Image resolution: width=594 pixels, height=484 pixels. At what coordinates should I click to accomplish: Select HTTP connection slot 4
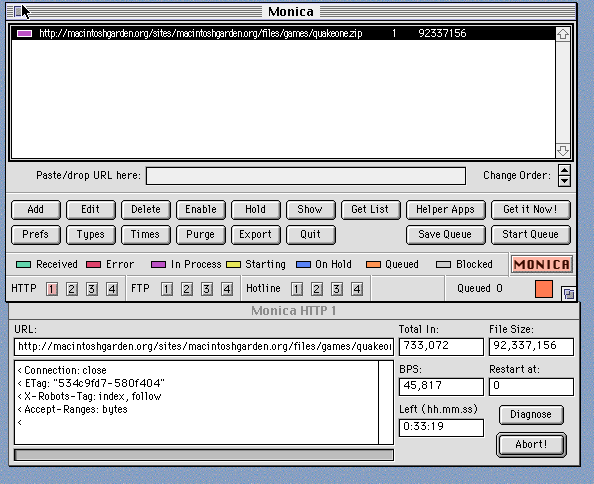[112, 289]
